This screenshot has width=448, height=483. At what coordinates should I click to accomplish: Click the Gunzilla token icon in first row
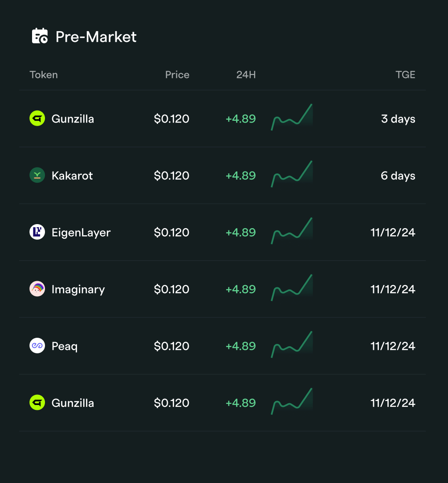(x=37, y=119)
